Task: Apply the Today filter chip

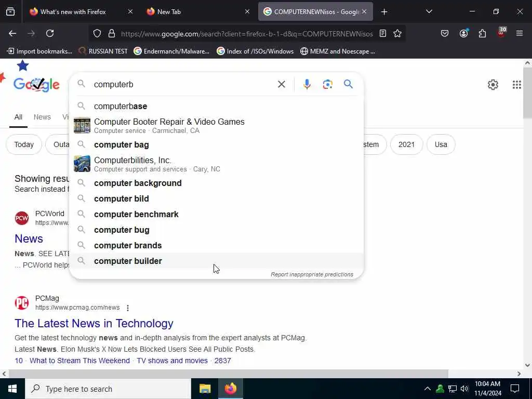Action: click(x=24, y=144)
